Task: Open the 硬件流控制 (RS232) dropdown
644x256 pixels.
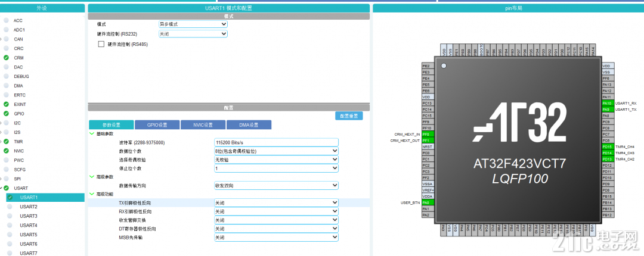Action: click(x=193, y=34)
